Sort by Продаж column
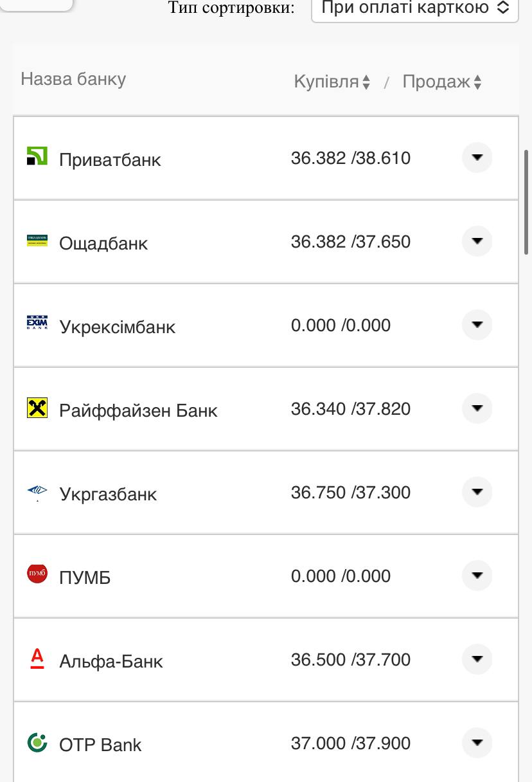The height and width of the screenshot is (782, 532). coord(441,82)
